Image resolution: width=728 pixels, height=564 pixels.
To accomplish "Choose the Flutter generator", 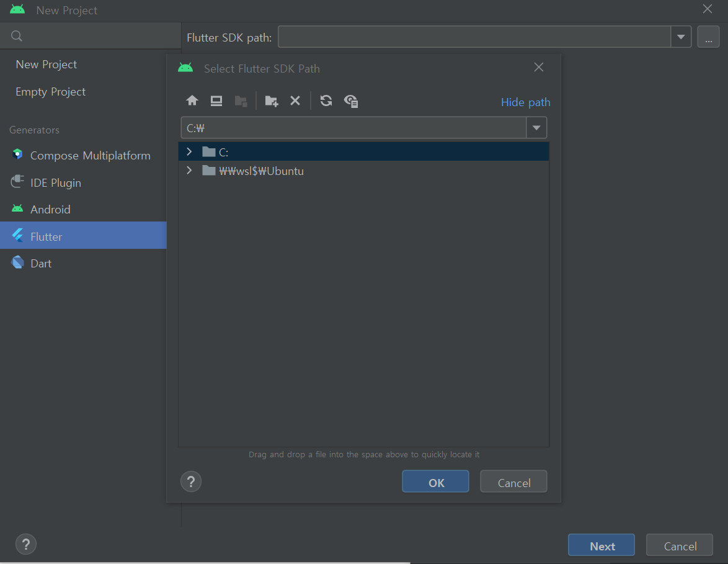I will (x=83, y=235).
